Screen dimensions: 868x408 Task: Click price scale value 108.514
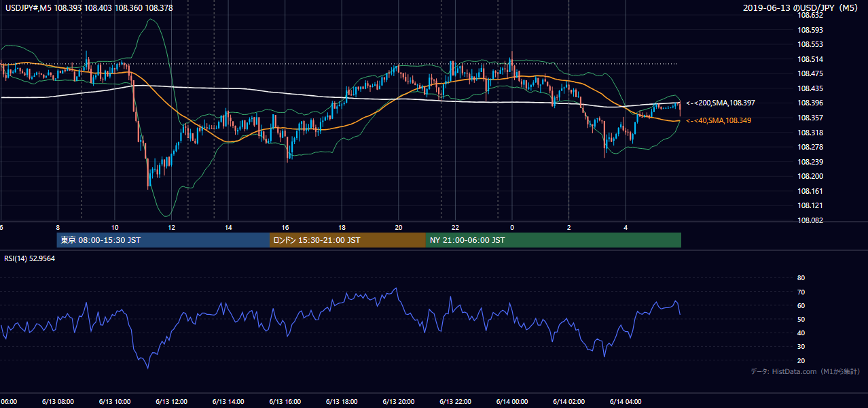tap(810, 59)
